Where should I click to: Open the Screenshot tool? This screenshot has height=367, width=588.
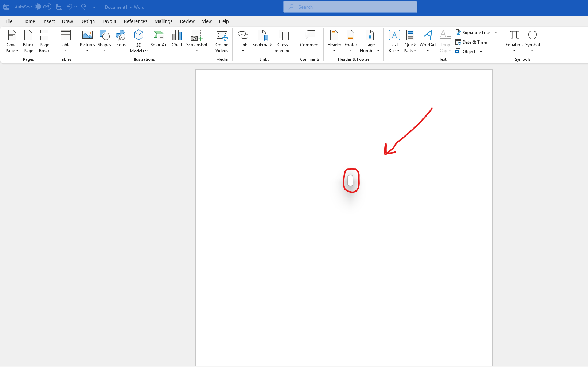pyautogui.click(x=197, y=41)
